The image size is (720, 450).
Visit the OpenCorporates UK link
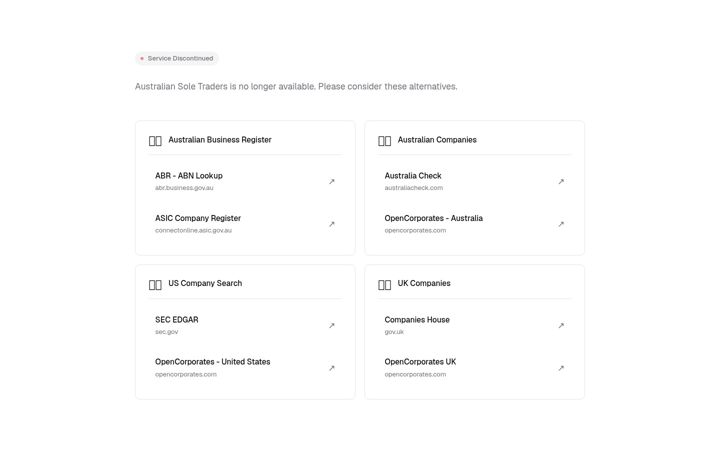(x=474, y=368)
